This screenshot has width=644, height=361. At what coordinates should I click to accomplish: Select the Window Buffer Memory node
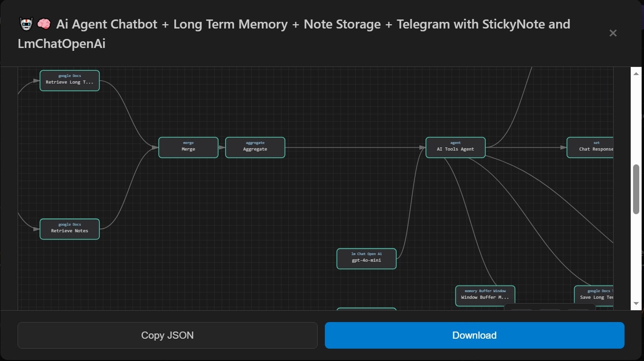pyautogui.click(x=485, y=294)
